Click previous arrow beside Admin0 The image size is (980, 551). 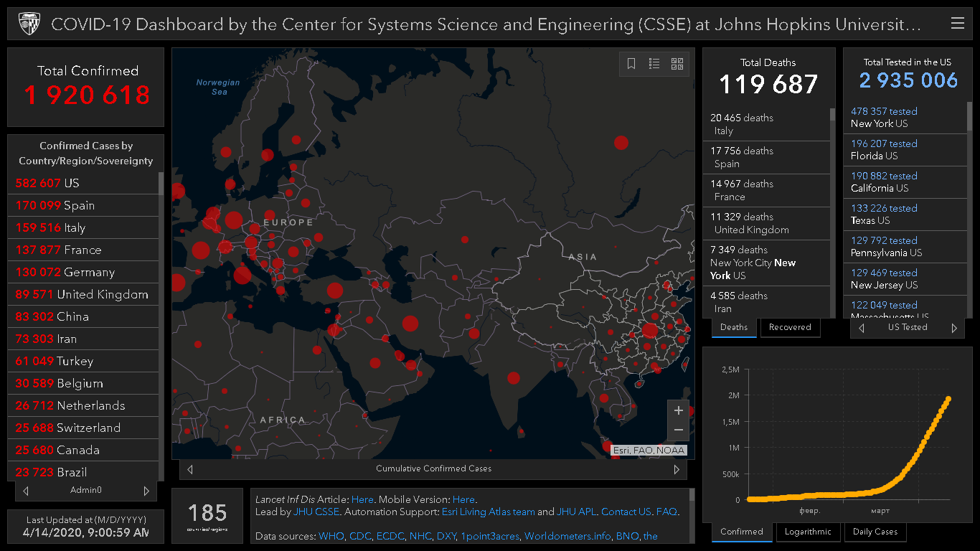point(26,491)
